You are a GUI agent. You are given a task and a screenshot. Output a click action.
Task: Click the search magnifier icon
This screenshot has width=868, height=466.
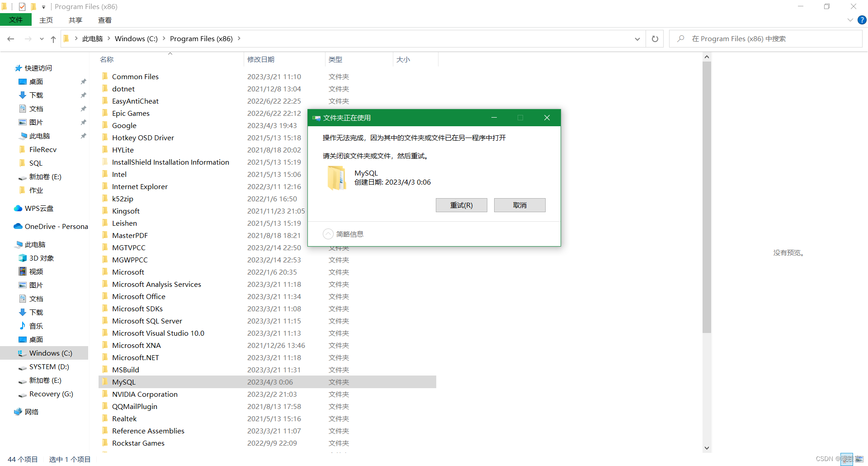[x=680, y=39]
